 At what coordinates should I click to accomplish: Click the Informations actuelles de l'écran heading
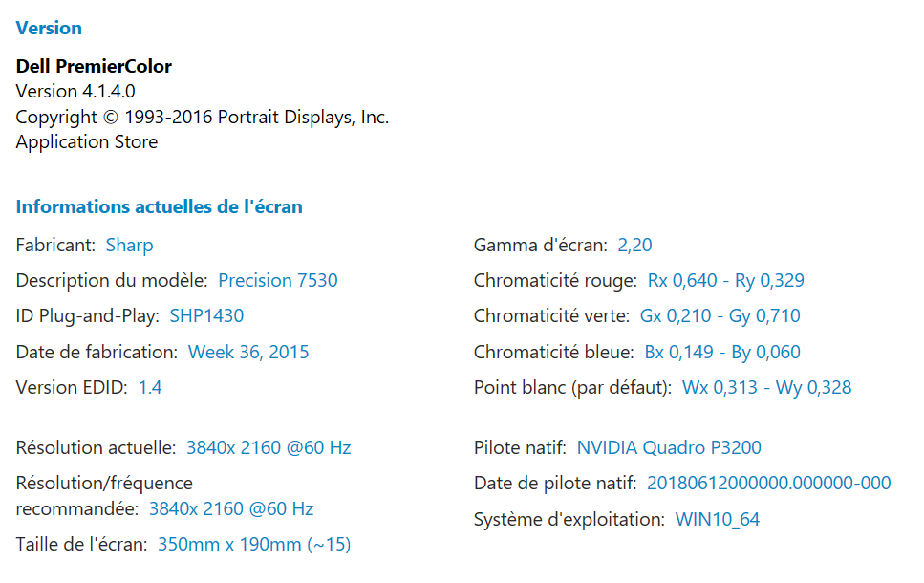pos(159,206)
